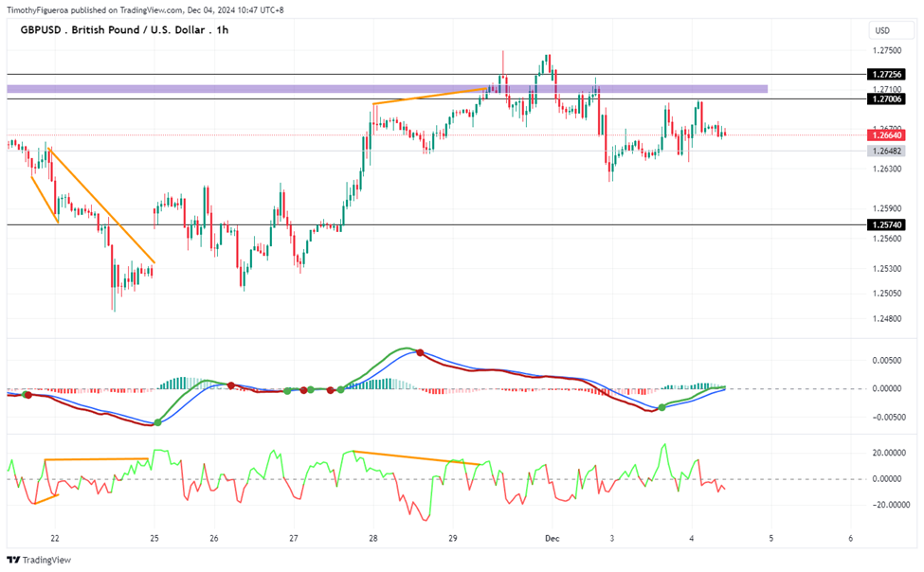Viewport: 924px width, 572px height.
Task: Click the 29 date label on time axis
Action: 453,539
